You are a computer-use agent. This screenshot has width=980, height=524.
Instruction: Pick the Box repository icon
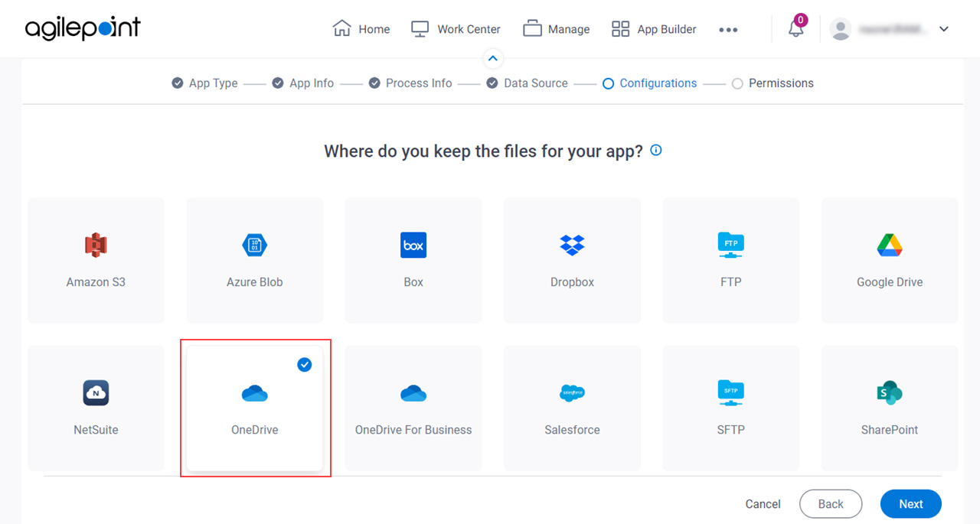[413, 246]
